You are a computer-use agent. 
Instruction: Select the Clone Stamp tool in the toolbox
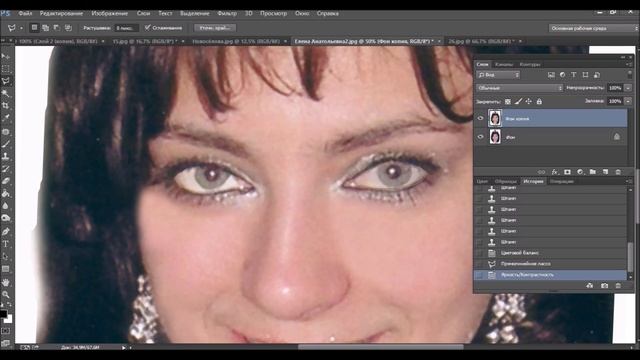click(6, 156)
